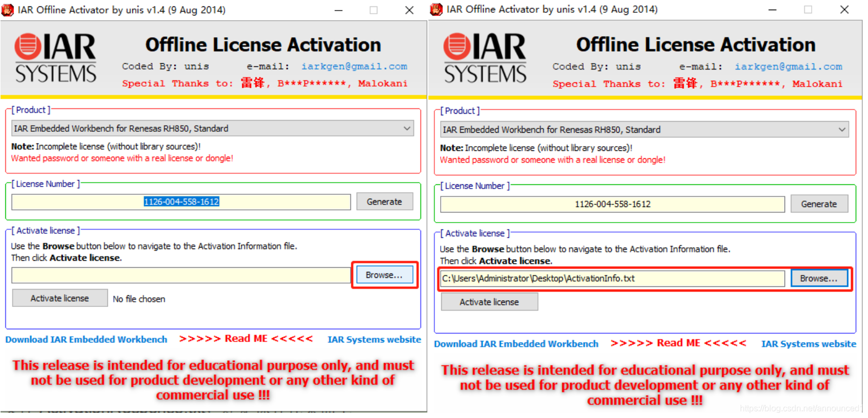Click the Browse instruction sentence in right window

(x=585, y=249)
